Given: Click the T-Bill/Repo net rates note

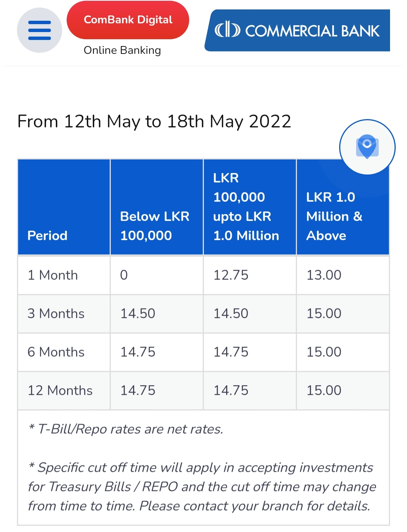Looking at the screenshot, I should click(126, 429).
